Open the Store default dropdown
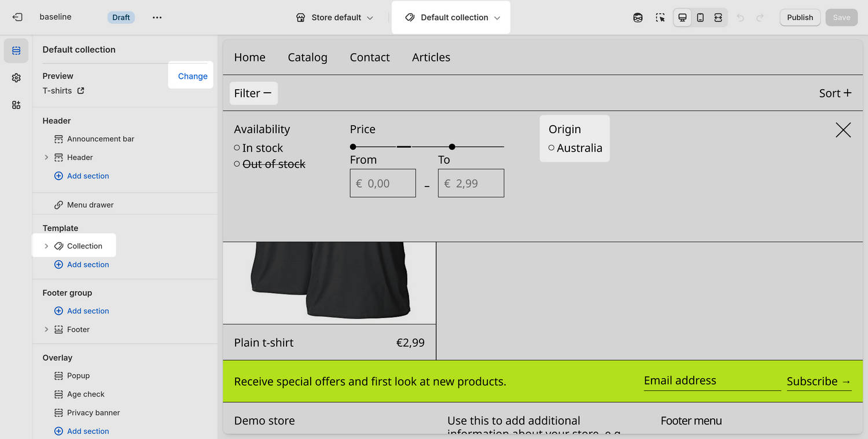The image size is (868, 439). pos(334,17)
